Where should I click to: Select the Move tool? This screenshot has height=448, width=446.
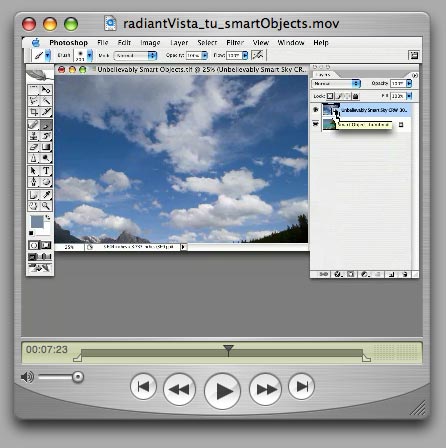[46, 89]
